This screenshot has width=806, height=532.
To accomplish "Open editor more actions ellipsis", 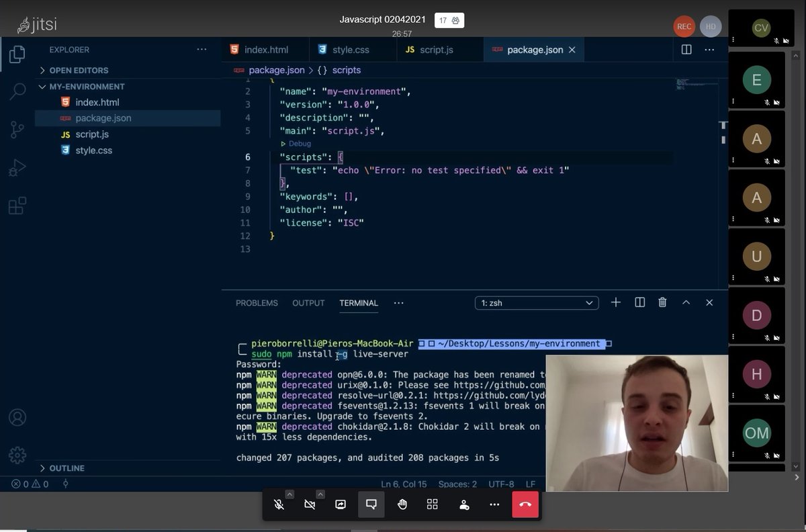I will coord(709,50).
